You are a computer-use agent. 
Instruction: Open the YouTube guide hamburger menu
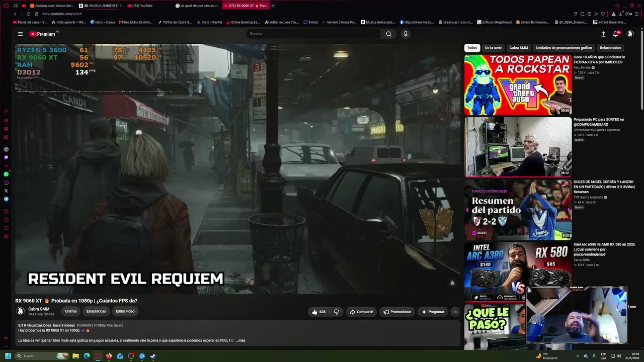pos(20,34)
